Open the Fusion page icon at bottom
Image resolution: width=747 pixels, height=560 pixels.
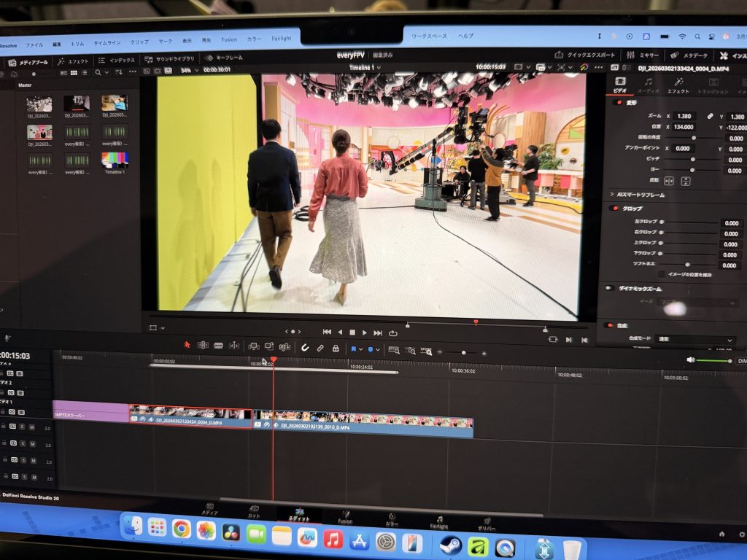[345, 517]
